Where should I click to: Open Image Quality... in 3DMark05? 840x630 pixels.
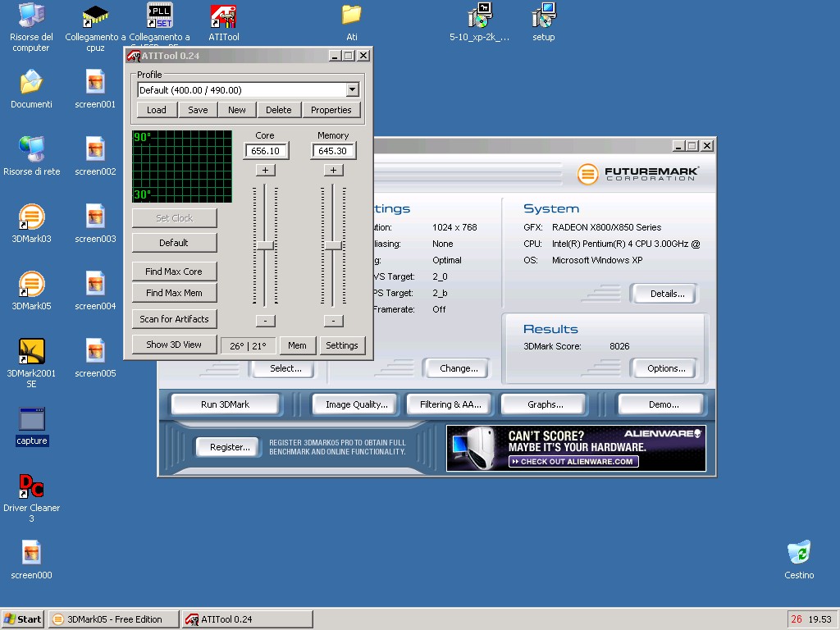356,404
